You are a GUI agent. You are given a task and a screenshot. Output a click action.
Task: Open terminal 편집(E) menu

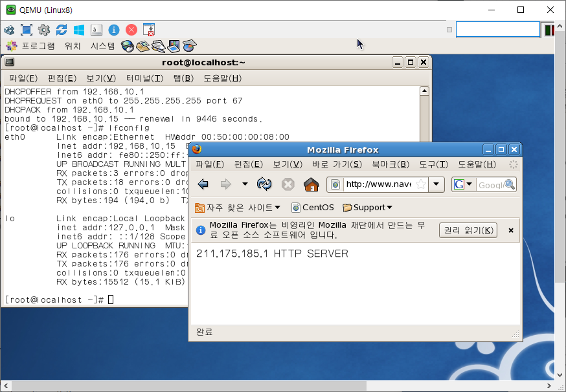pyautogui.click(x=62, y=78)
